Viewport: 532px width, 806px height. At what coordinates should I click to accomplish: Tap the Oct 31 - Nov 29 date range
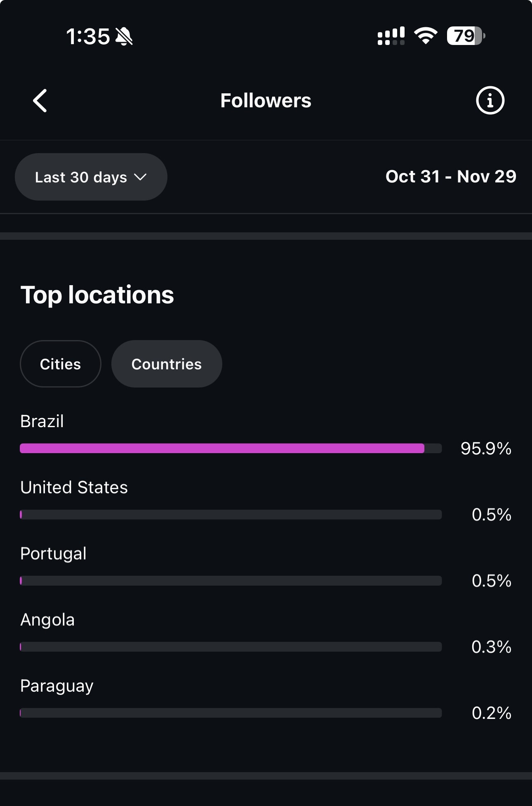451,177
